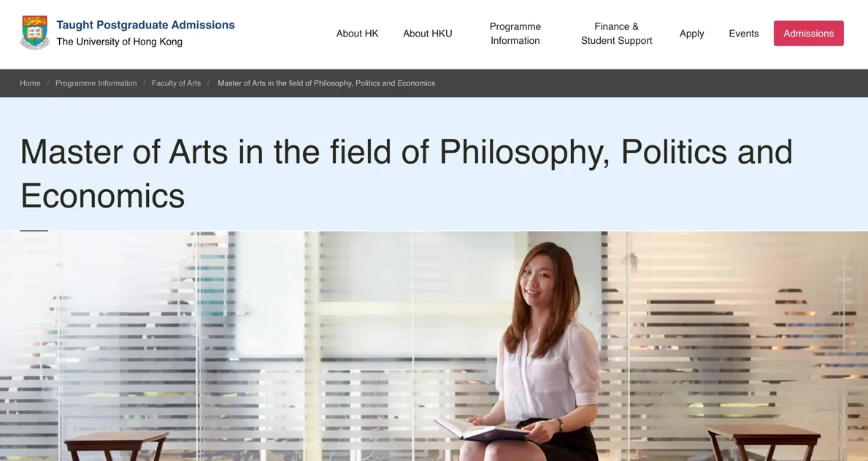Navigate to Faculty of Arts breadcrumb
The image size is (868, 461).
[176, 83]
